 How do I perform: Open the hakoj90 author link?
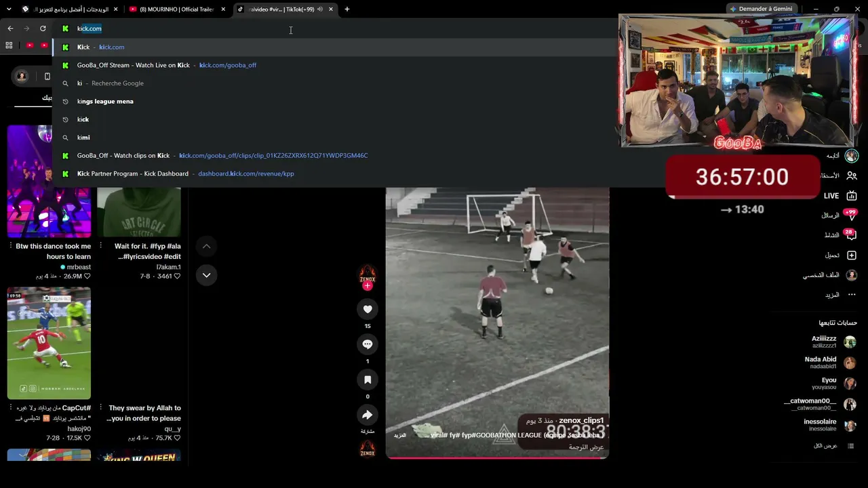pyautogui.click(x=79, y=429)
